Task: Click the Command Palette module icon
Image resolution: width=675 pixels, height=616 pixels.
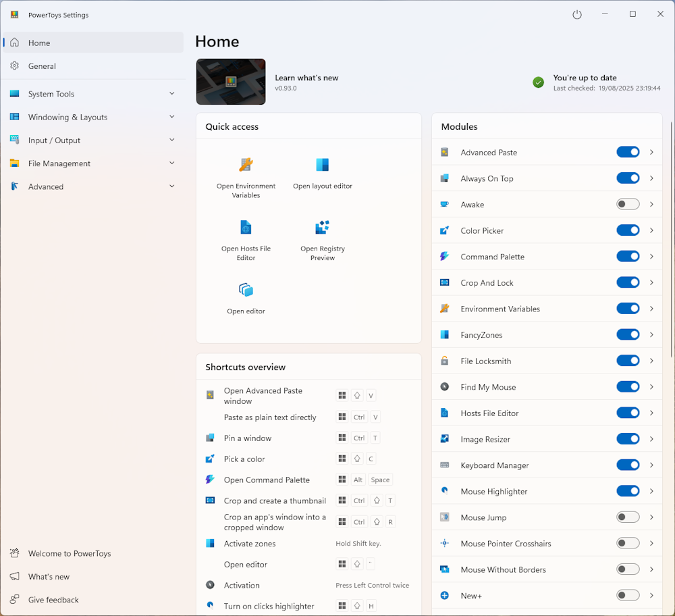Action: pyautogui.click(x=445, y=256)
